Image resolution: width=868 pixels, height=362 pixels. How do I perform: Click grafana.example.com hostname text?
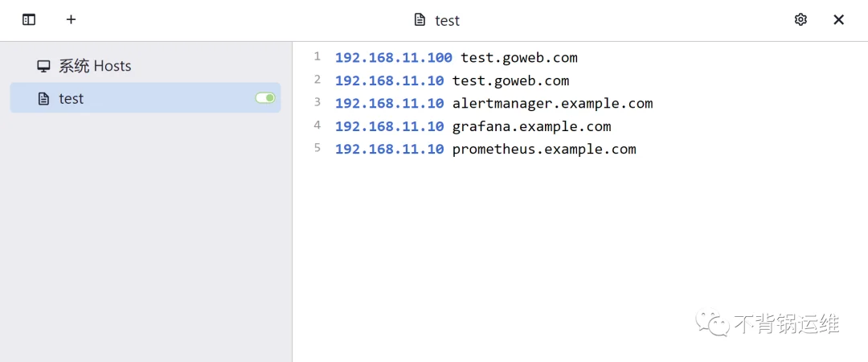[531, 127]
